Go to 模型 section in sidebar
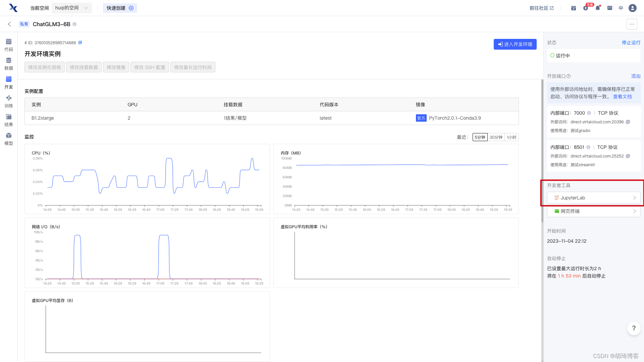644x362 pixels. [x=9, y=139]
